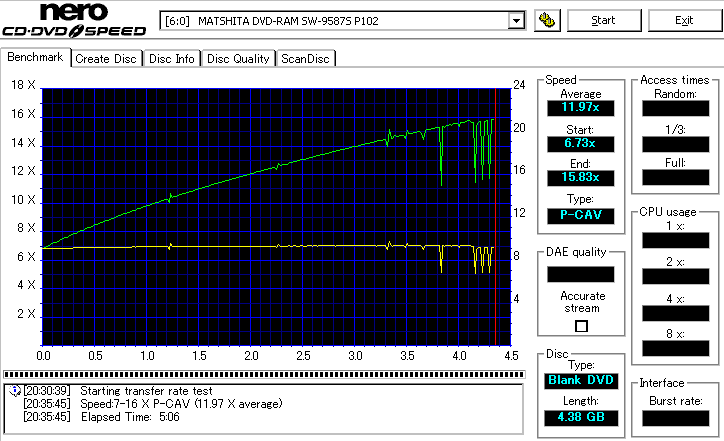Image resolution: width=724 pixels, height=441 pixels.
Task: Click the Exit button
Action: pos(684,20)
